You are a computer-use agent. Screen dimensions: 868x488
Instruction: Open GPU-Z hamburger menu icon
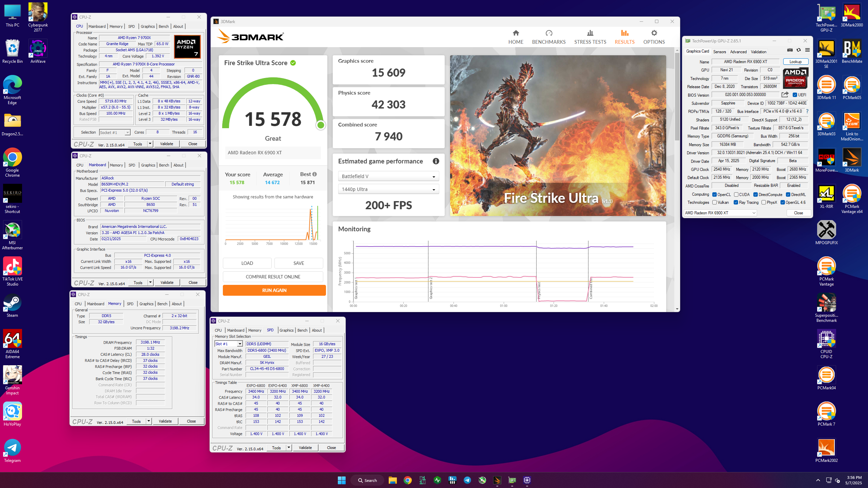click(807, 50)
